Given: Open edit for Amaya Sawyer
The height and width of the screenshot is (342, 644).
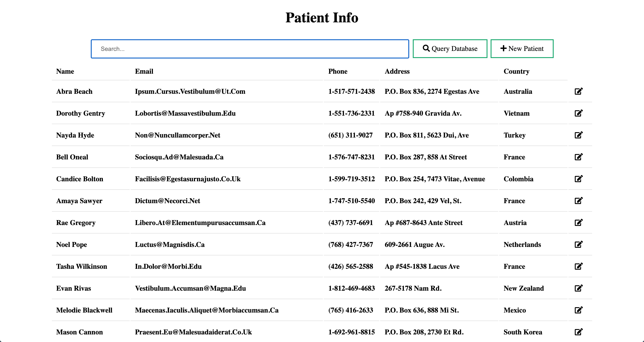Looking at the screenshot, I should 578,201.
